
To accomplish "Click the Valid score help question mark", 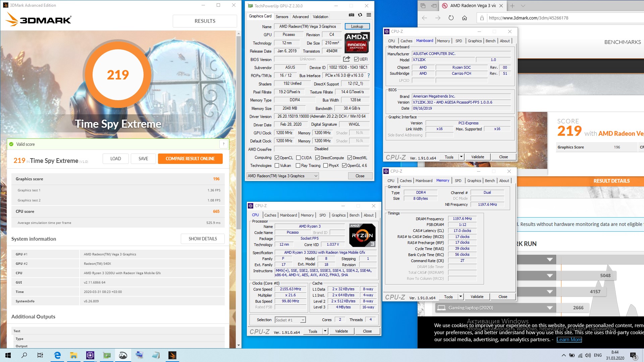I will pos(224,144).
